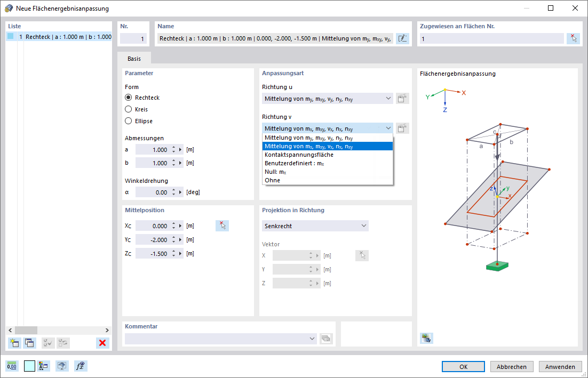
Task: Delete list item with red X icon
Action: point(102,343)
